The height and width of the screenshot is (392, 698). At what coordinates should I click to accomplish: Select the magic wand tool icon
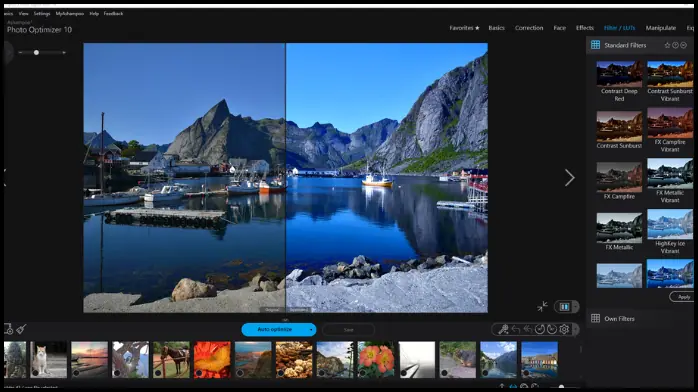(x=503, y=329)
